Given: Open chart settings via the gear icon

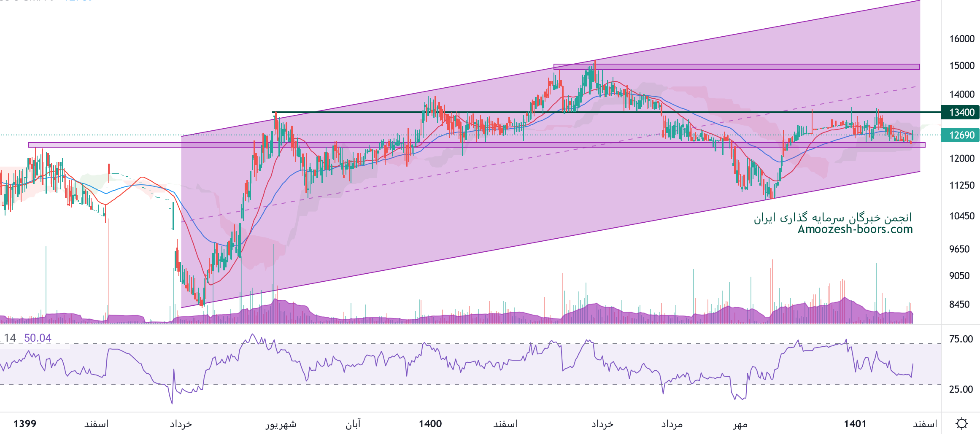Looking at the screenshot, I should [x=961, y=423].
